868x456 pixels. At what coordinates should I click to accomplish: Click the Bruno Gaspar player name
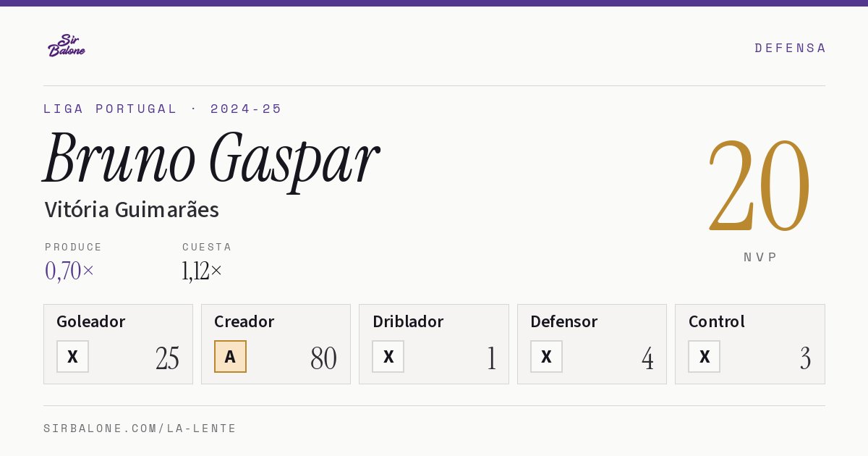[211, 159]
